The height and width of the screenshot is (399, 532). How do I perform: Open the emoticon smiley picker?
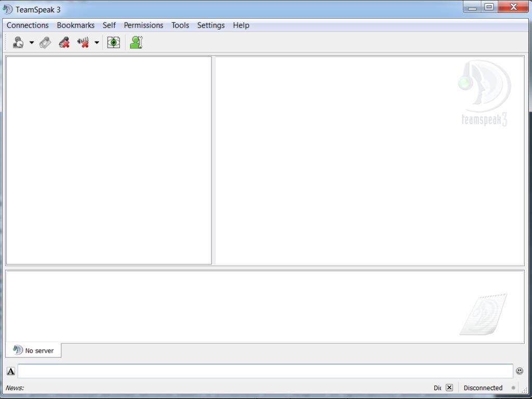click(520, 371)
